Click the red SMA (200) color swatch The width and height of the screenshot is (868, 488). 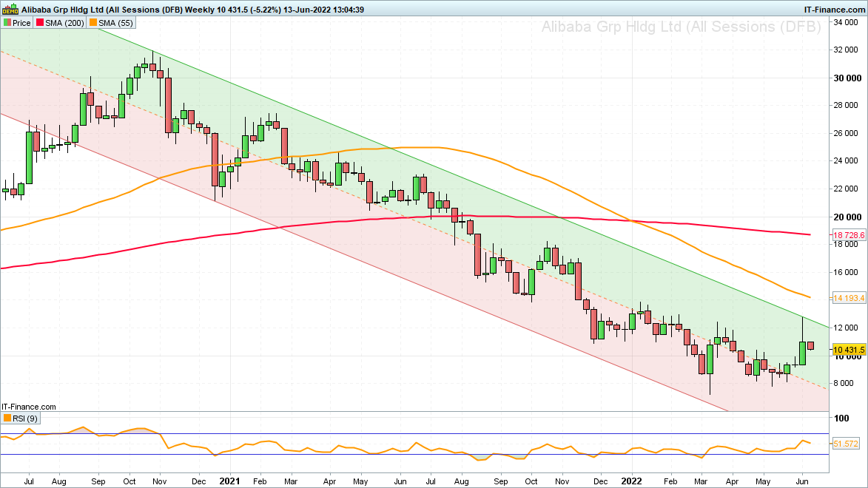click(x=40, y=23)
